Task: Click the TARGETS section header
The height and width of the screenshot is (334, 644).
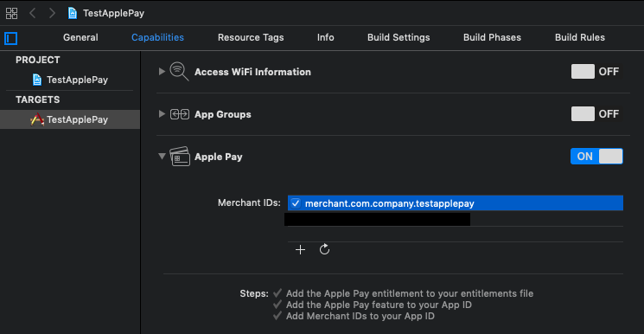Action: pyautogui.click(x=38, y=100)
